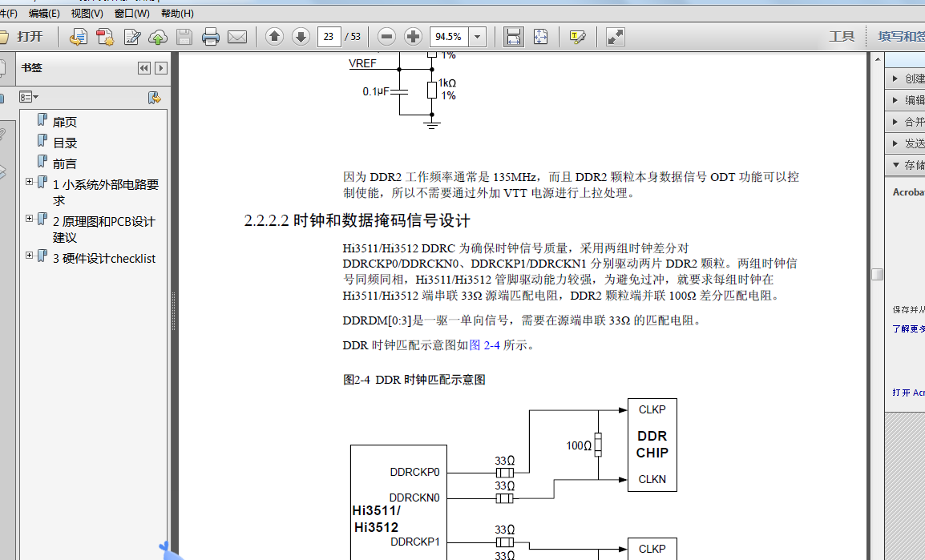The width and height of the screenshot is (925, 560).
Task: Switch to read mode with expand arrows icon
Action: coord(616,37)
